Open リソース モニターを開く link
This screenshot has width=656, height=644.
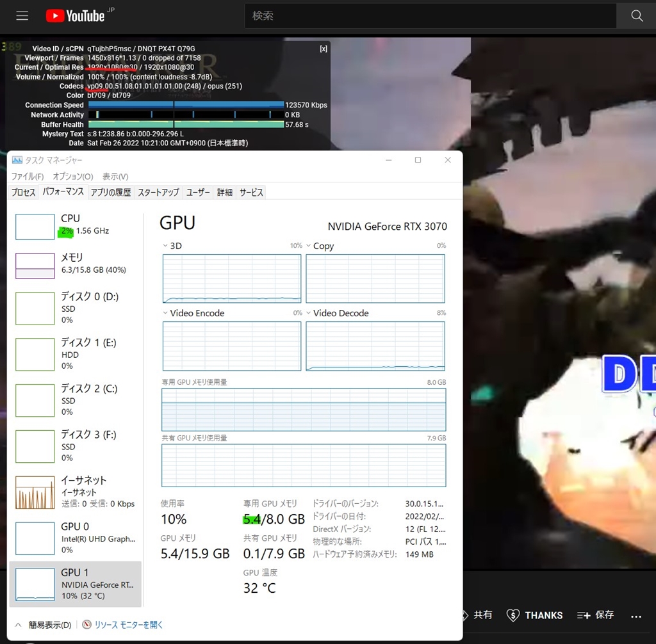click(x=128, y=625)
